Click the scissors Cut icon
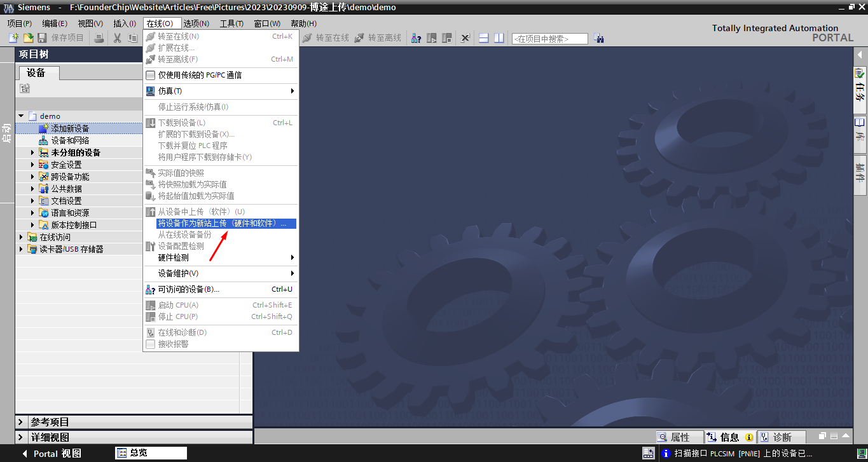 pyautogui.click(x=117, y=38)
